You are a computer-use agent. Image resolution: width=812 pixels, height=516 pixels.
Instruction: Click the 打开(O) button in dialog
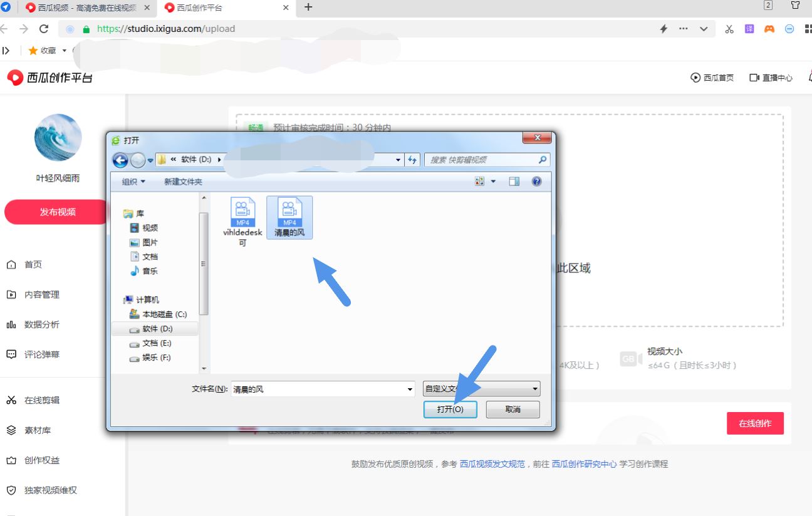[450, 409]
